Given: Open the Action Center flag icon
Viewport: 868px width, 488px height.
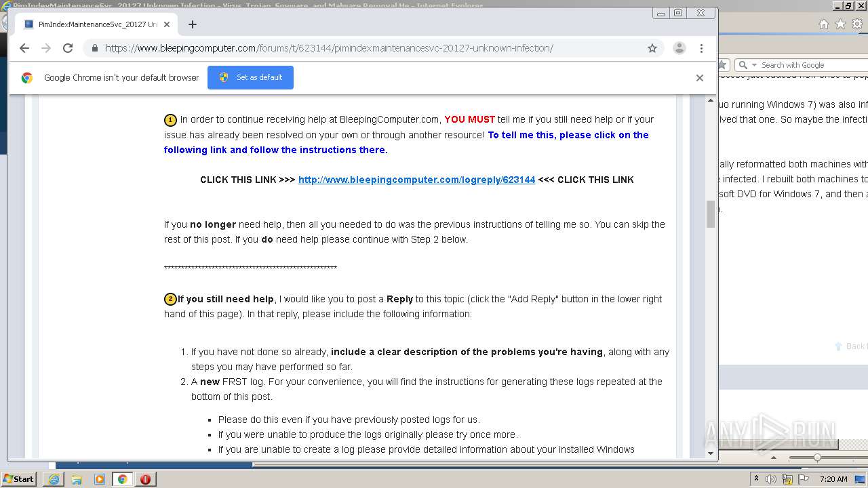Looking at the screenshot, I should pos(802,479).
